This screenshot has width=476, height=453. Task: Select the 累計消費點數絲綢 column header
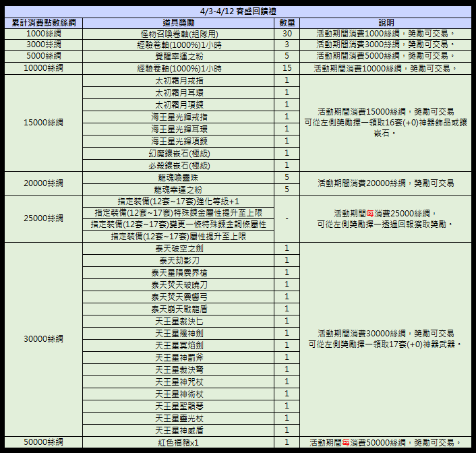pyautogui.click(x=43, y=23)
